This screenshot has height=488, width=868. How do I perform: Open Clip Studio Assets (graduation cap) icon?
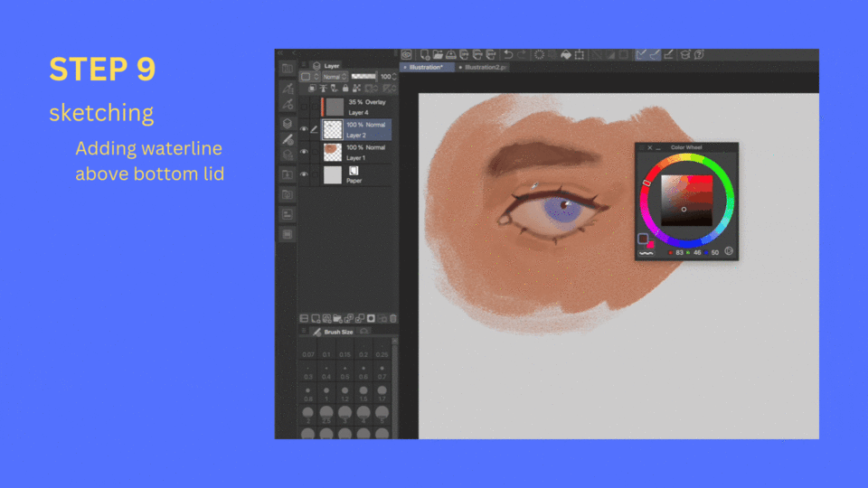(685, 54)
